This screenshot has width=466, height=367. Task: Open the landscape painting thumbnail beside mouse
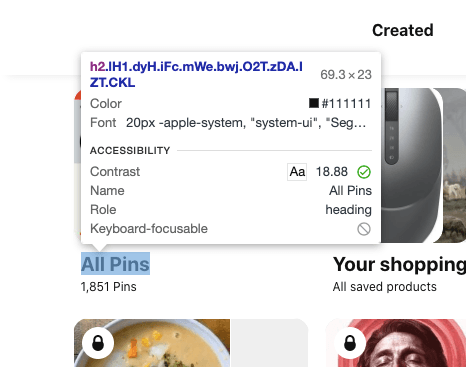[x=455, y=165]
